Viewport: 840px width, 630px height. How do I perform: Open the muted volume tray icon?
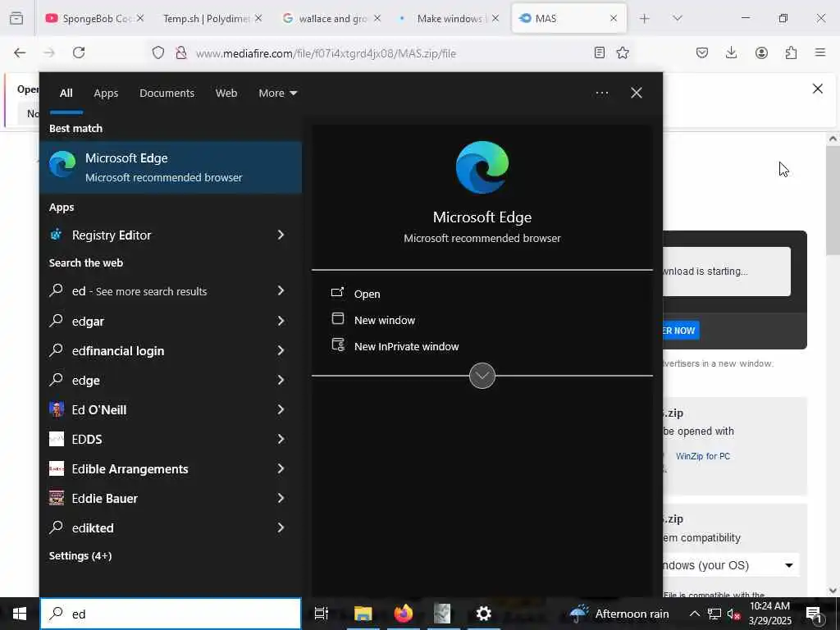(x=733, y=614)
